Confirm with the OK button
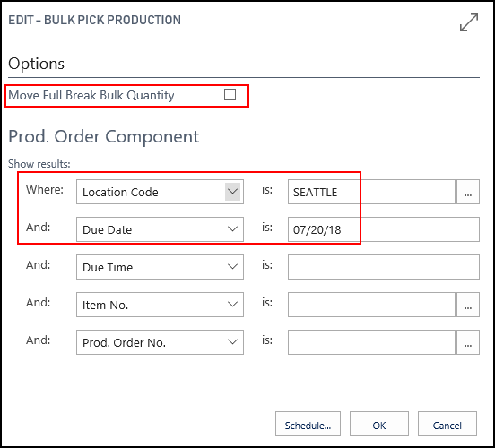The height and width of the screenshot is (448, 495). pyautogui.click(x=378, y=424)
